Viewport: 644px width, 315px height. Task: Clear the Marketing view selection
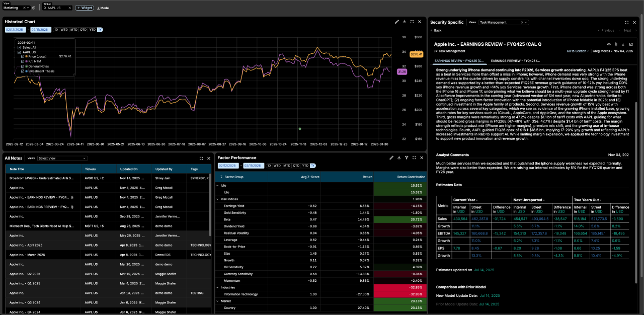coord(24,8)
